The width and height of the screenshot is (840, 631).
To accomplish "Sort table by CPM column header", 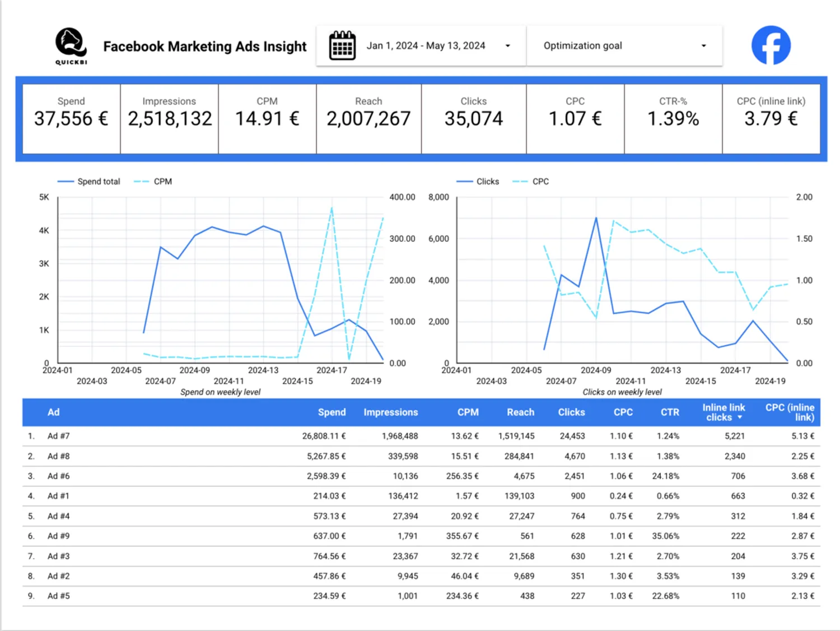I will tap(468, 412).
